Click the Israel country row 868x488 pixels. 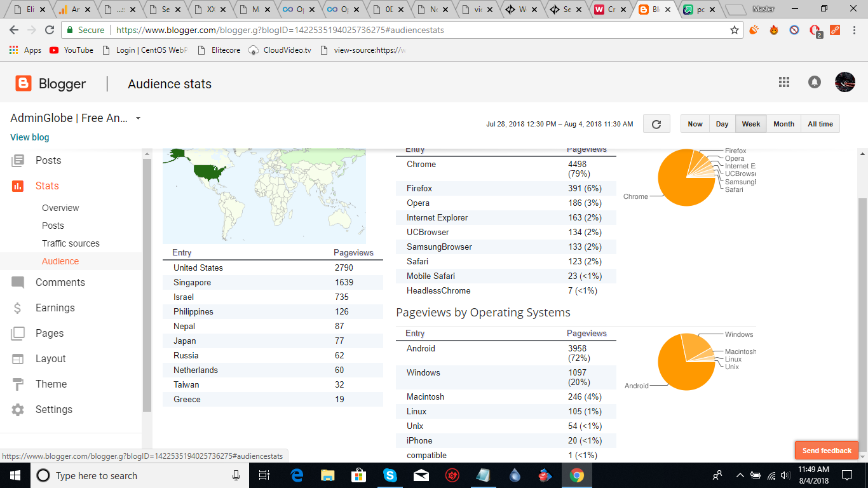click(273, 297)
